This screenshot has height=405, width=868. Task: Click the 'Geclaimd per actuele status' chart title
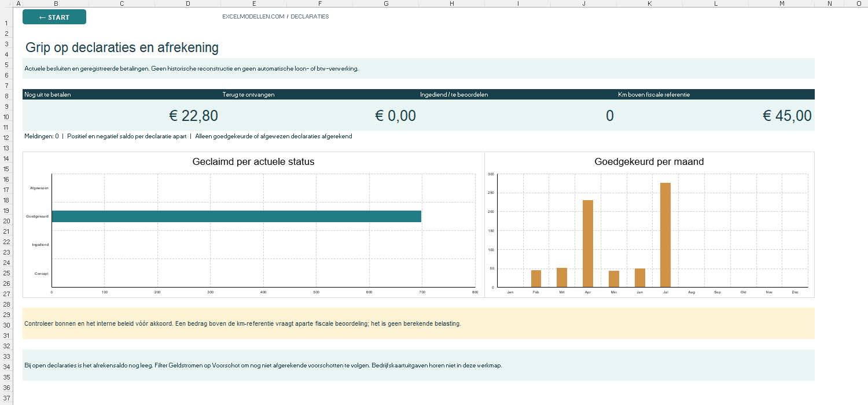pyautogui.click(x=253, y=161)
